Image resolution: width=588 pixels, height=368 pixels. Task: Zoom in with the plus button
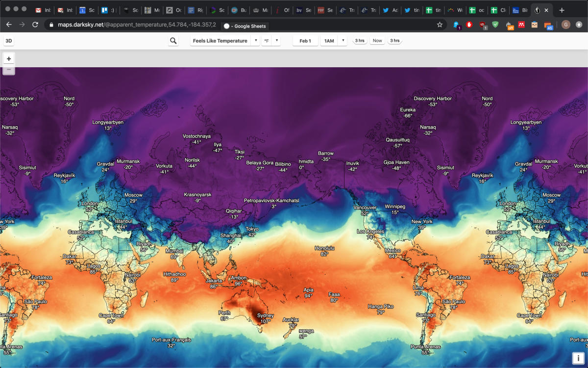9,59
